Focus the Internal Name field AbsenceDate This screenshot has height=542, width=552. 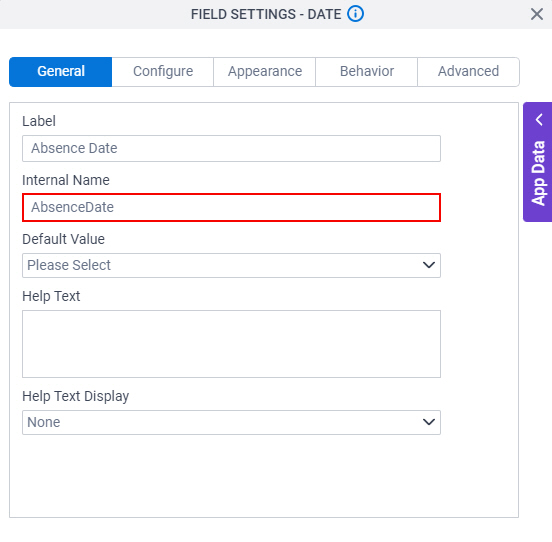pyautogui.click(x=231, y=207)
